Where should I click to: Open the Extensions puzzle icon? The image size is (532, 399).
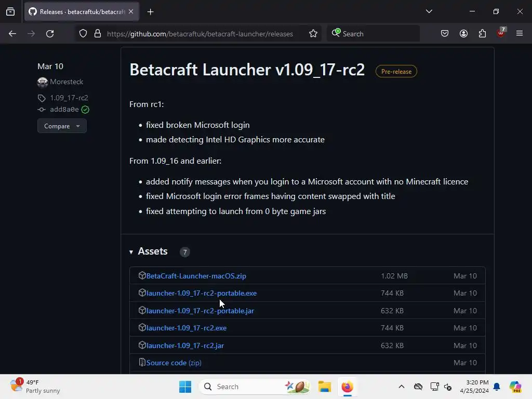(x=482, y=34)
